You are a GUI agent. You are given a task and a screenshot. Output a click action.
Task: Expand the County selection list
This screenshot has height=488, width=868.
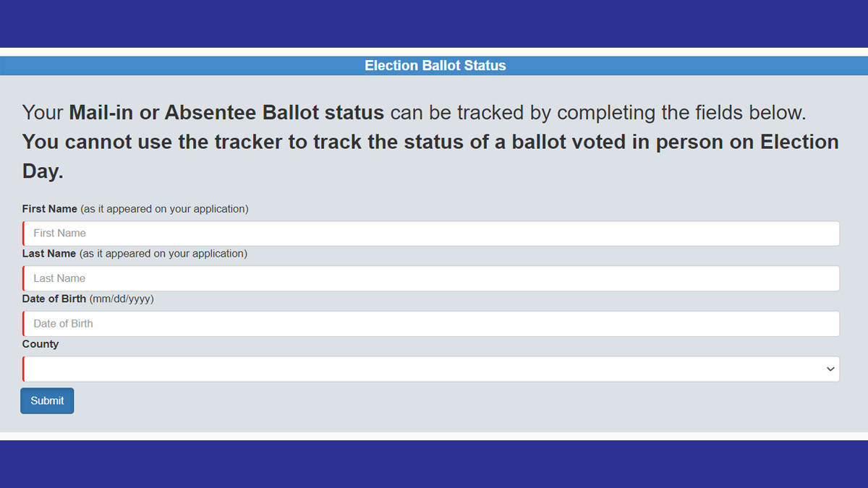(430, 369)
